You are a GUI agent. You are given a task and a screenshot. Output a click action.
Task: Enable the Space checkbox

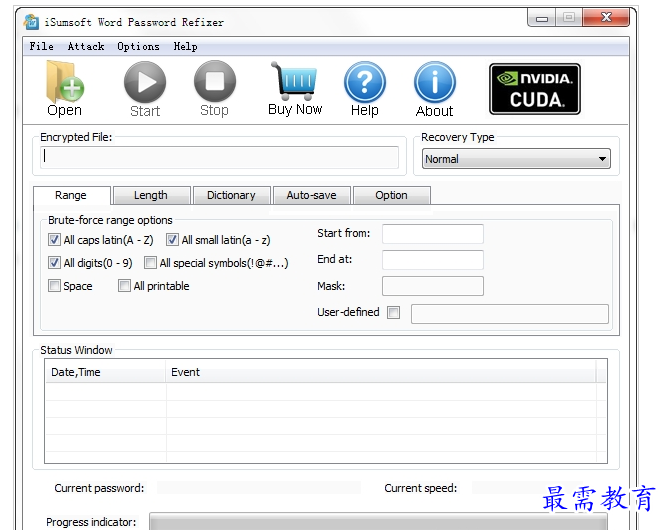point(54,286)
